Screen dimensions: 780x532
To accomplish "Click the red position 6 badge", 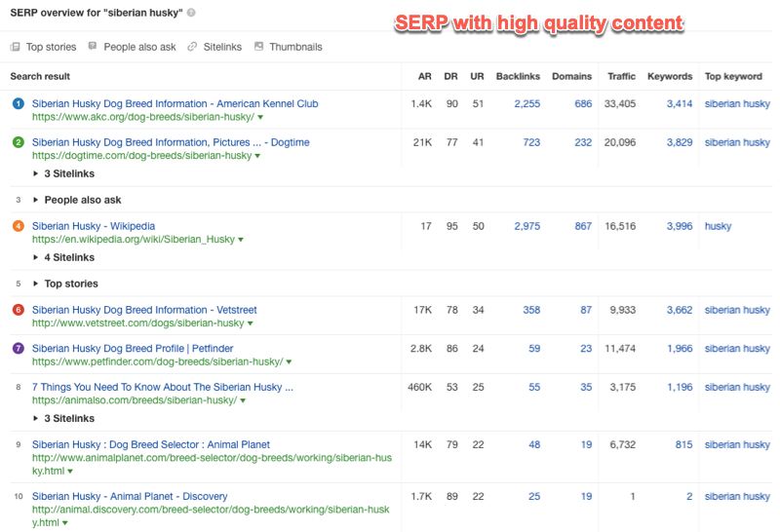I will [18, 310].
